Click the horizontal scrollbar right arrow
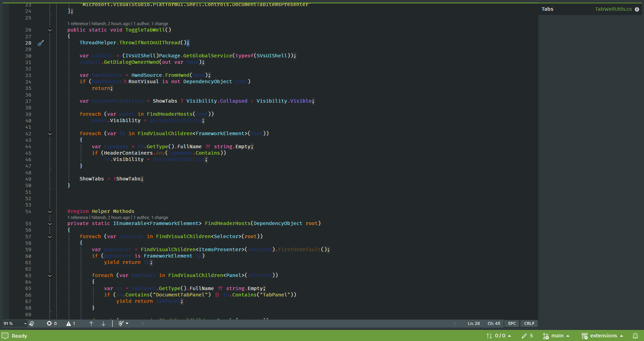Viewport: 644px width, 341px height. tap(455, 324)
